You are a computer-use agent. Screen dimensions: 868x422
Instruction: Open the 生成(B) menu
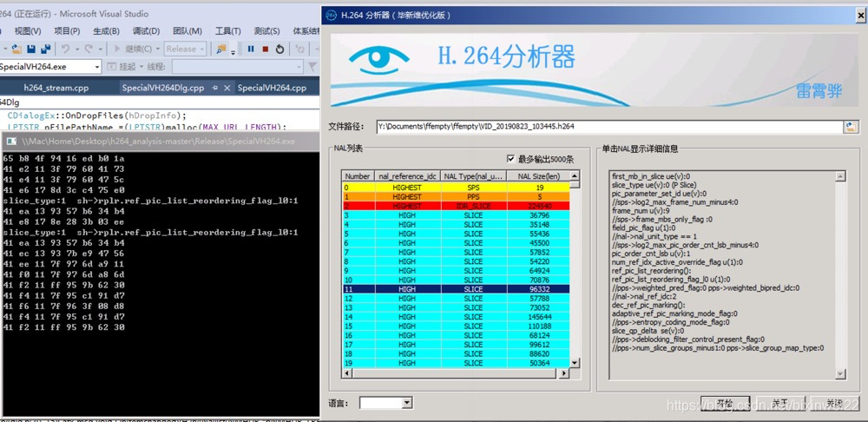106,31
